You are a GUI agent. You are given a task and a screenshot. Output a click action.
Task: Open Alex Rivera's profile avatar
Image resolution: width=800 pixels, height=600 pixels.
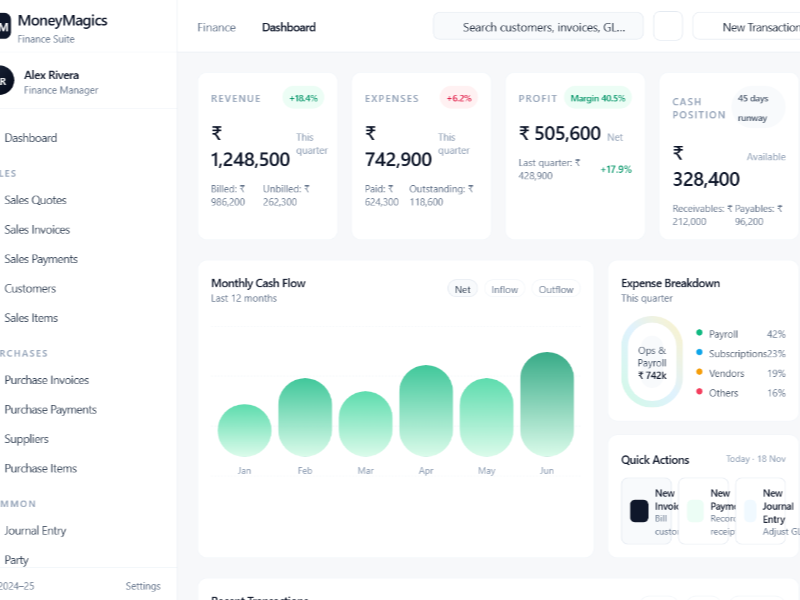5,81
